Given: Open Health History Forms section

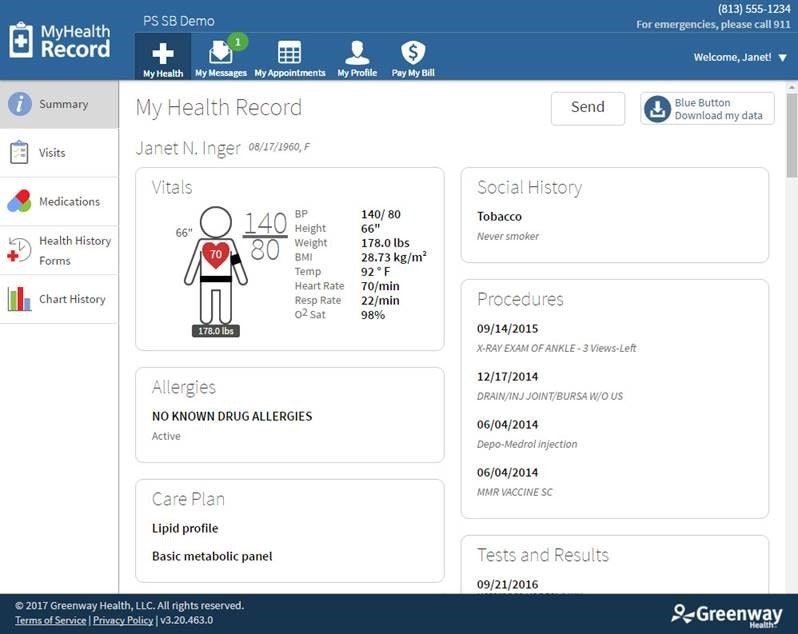Looking at the screenshot, I should 59,250.
